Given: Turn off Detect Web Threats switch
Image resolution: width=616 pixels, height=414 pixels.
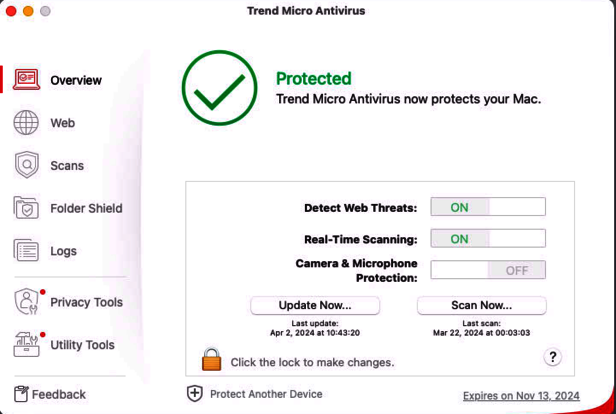Looking at the screenshot, I should (488, 207).
